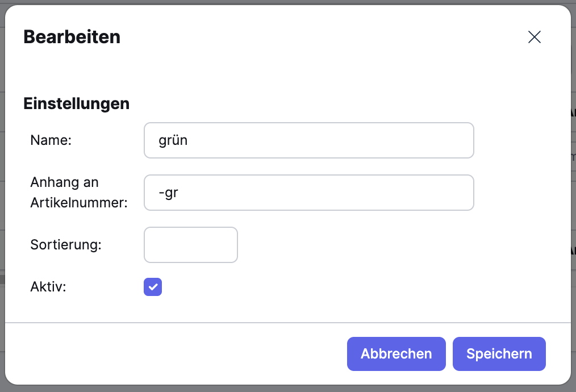Screen dimensions: 576x392
Task: Focus the Anhang an Artikelnummer field
Action: [308, 193]
